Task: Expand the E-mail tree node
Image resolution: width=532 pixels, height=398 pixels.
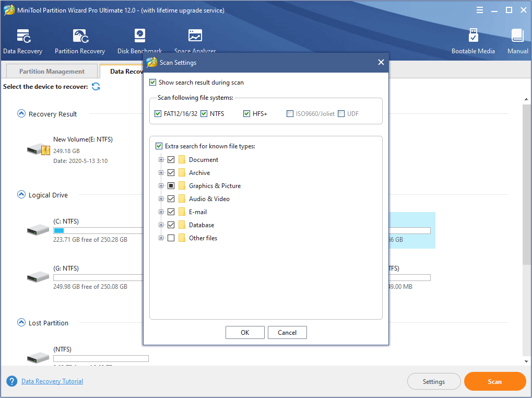Action: click(x=161, y=212)
